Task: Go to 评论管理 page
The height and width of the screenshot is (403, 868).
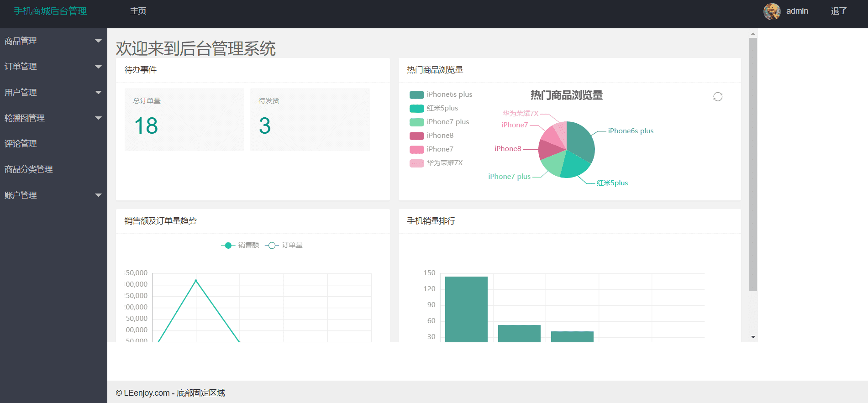Action: click(x=53, y=143)
